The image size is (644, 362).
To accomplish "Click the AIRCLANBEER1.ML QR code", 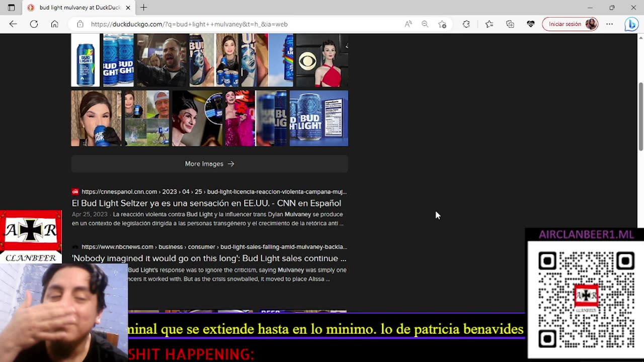I will pos(586,300).
